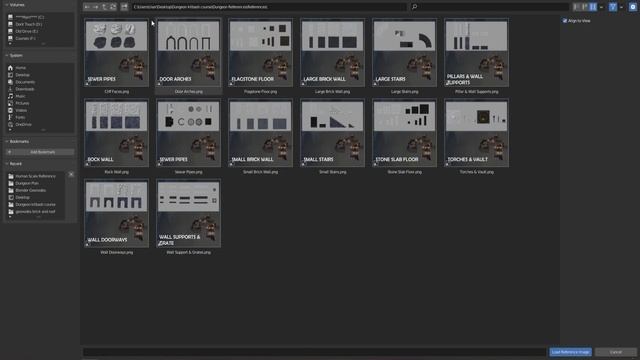Uncheck Align to View checkbox

tap(565, 21)
